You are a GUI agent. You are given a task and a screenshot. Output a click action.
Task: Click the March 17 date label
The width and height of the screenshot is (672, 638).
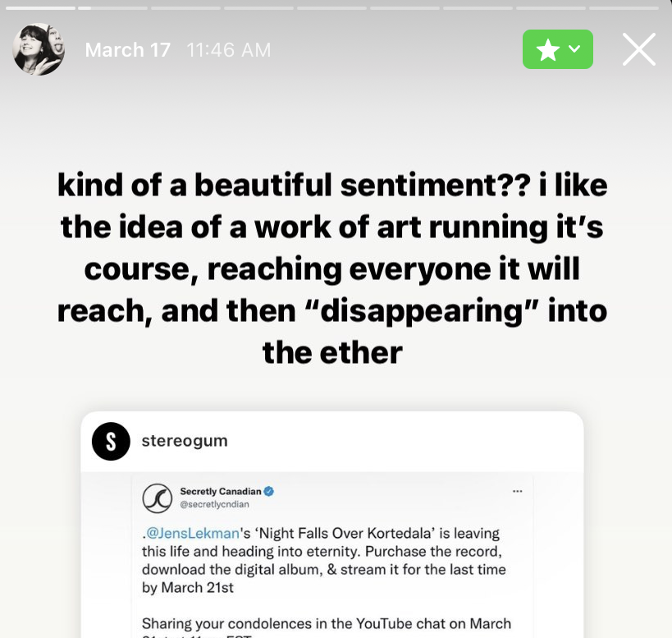tap(127, 50)
